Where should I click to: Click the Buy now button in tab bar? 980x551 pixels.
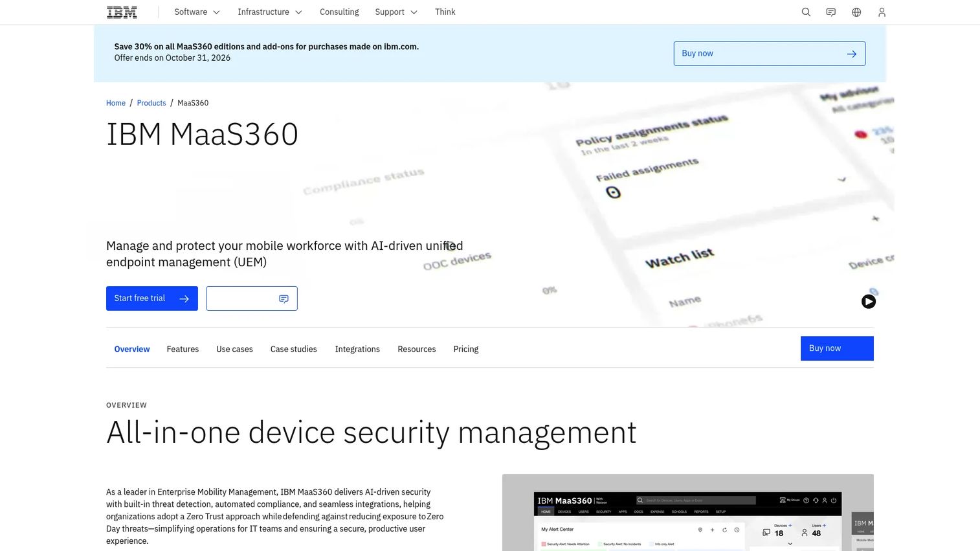pyautogui.click(x=837, y=348)
